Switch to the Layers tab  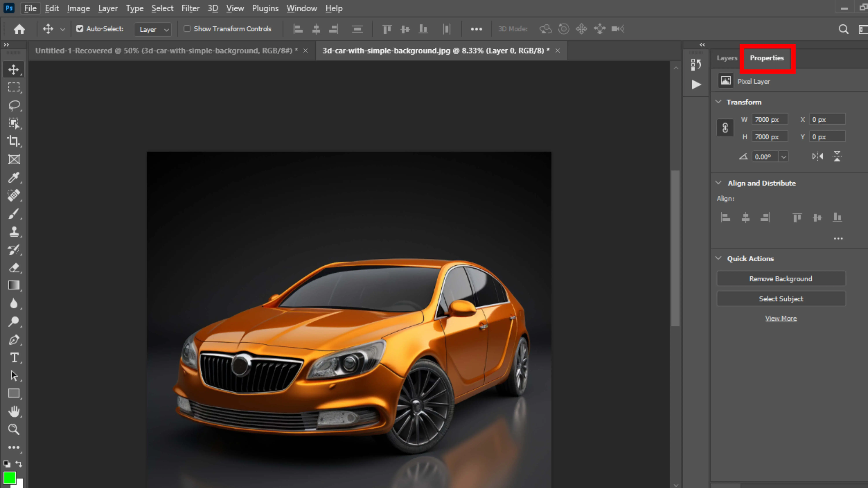coord(727,58)
